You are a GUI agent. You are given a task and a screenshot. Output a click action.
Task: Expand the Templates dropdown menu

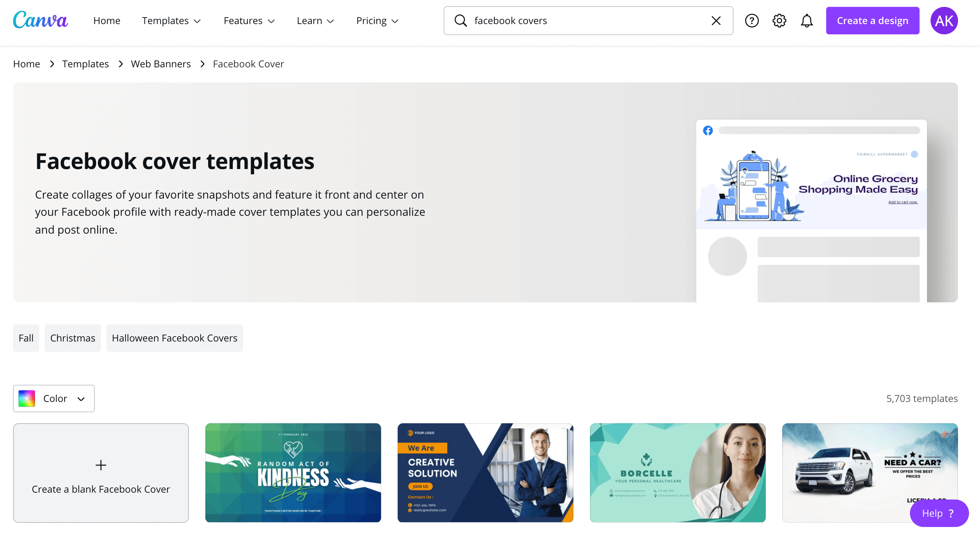point(171,21)
